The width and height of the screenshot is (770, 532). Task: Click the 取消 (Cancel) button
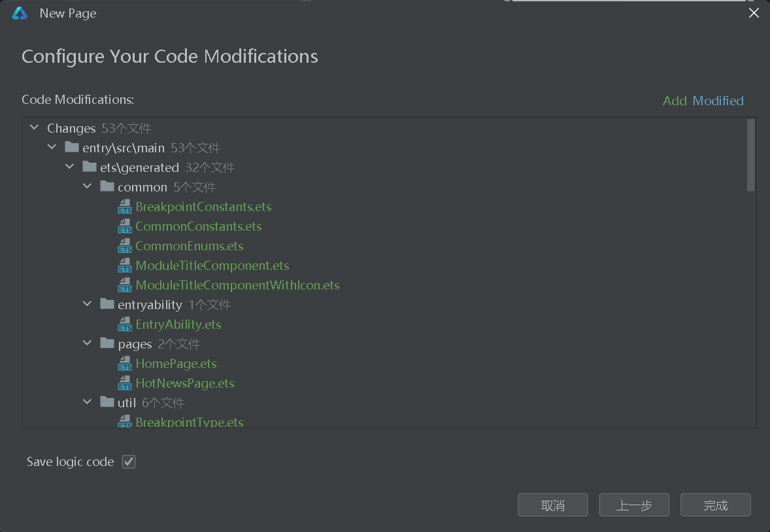553,505
